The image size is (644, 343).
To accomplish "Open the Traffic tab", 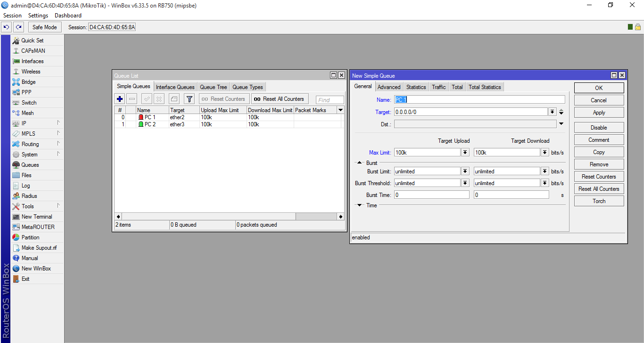I will click(x=438, y=87).
